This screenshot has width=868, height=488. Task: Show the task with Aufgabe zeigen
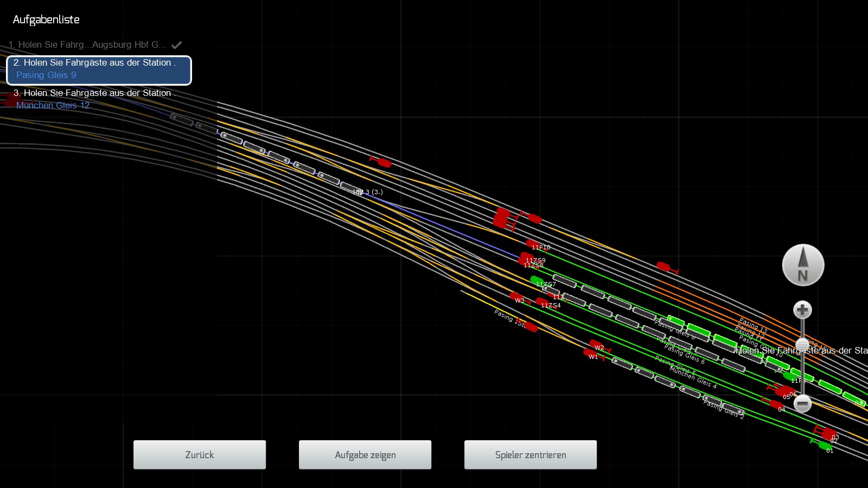365,454
